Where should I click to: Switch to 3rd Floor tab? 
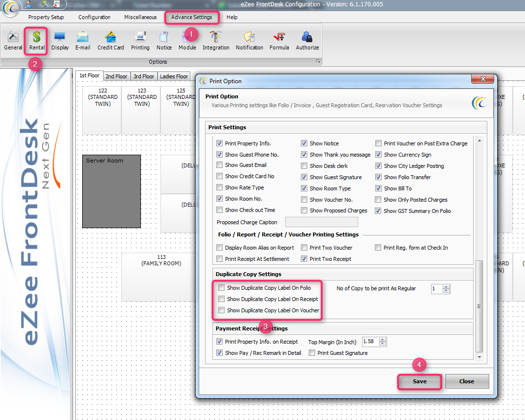click(144, 76)
